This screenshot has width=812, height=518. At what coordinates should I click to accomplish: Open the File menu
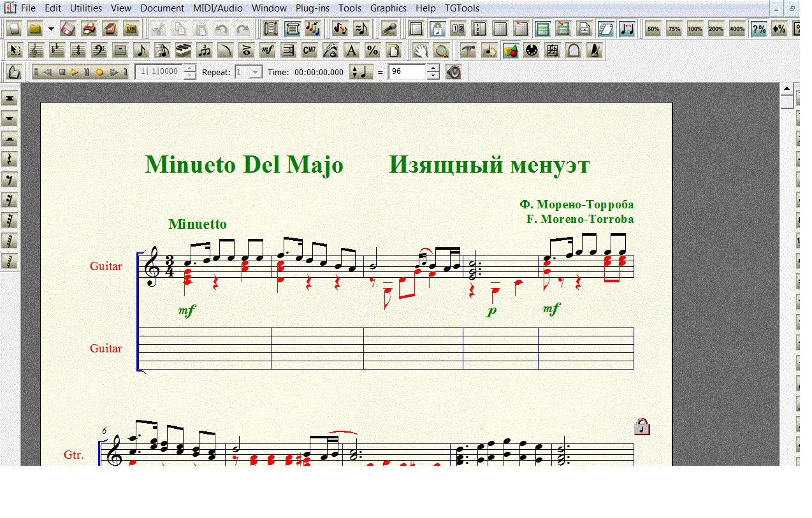click(28, 8)
